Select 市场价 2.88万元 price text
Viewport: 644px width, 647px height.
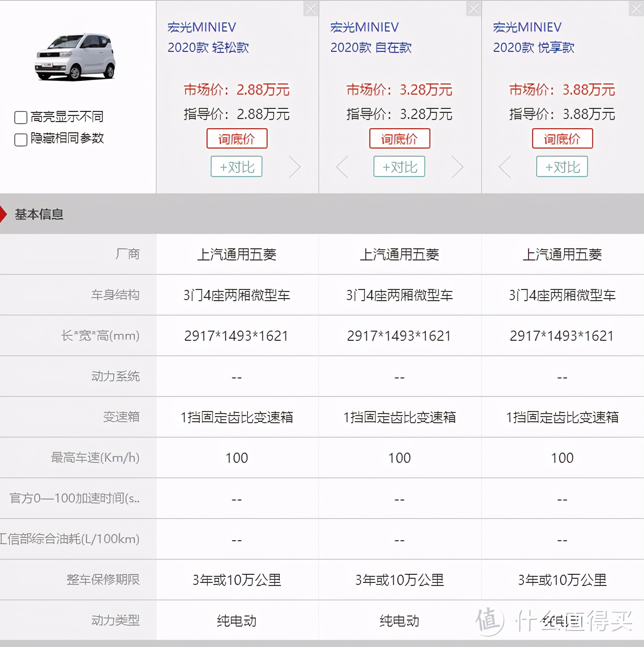237,90
